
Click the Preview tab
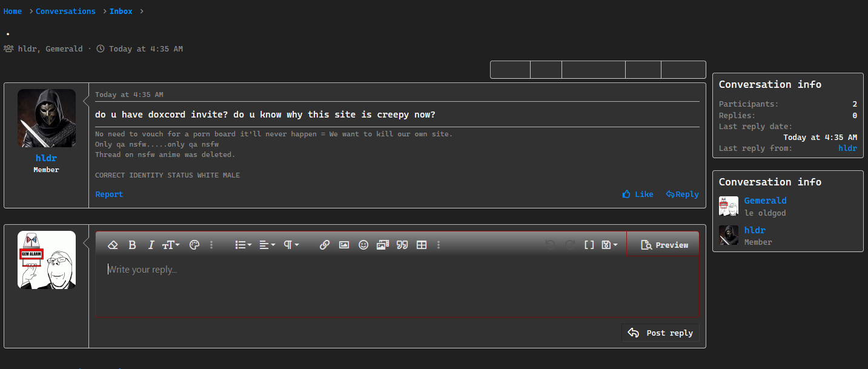664,245
